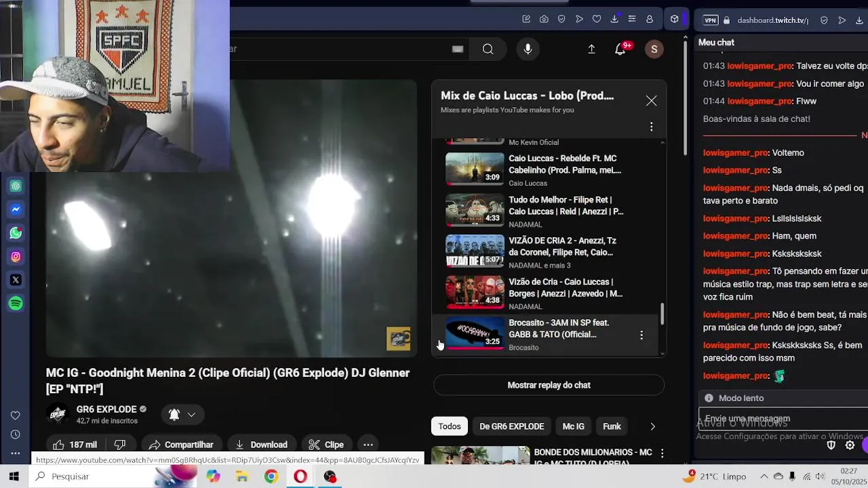868x488 pixels.
Task: Open the ChatGPT sidebar icon in Opera
Action: [16, 186]
